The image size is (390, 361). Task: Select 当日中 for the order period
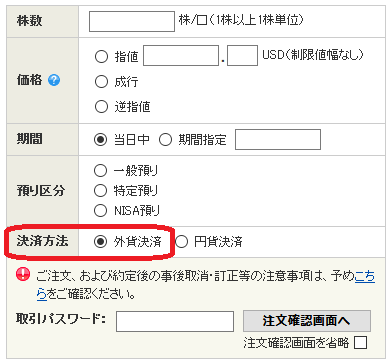[100, 139]
